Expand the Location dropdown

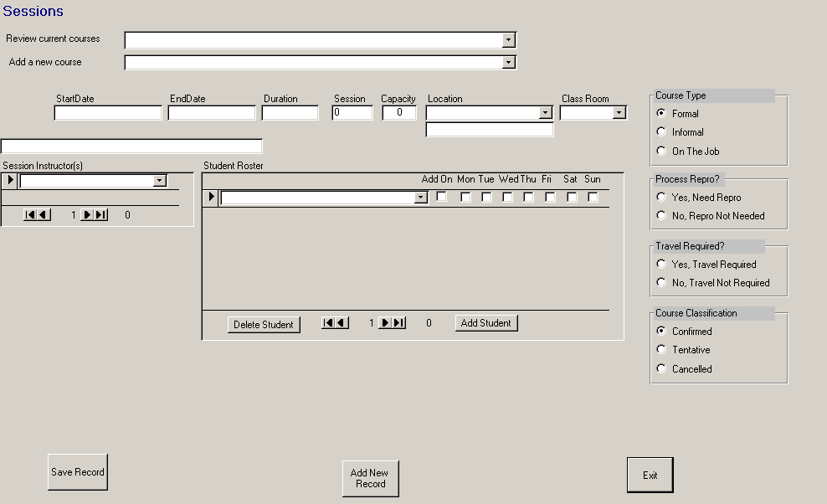546,113
